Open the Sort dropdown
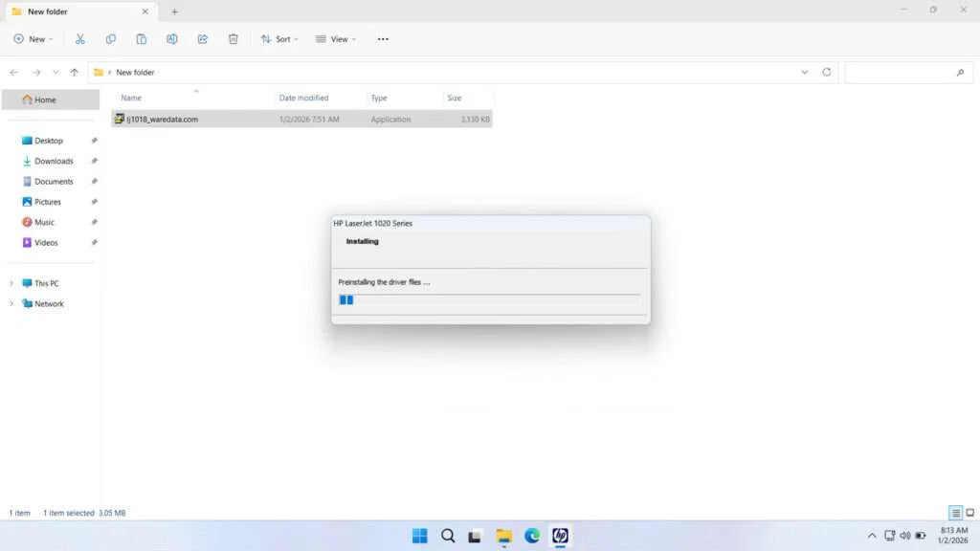The image size is (980, 551). 279,38
